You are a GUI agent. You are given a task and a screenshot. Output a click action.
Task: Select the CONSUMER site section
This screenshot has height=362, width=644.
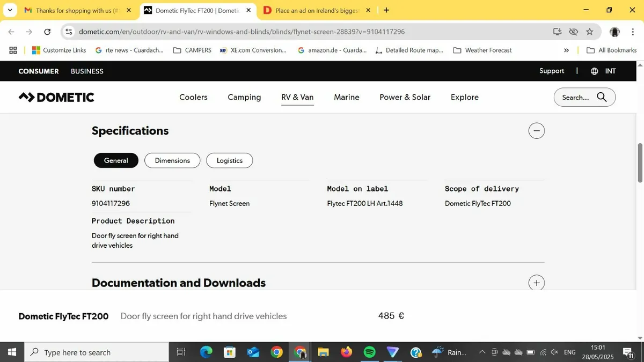(x=39, y=71)
